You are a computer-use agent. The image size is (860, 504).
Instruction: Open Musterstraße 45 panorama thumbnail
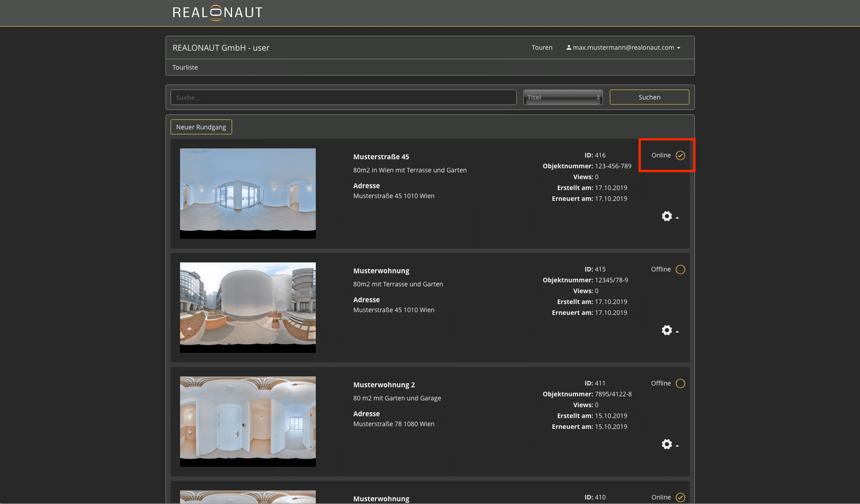248,193
